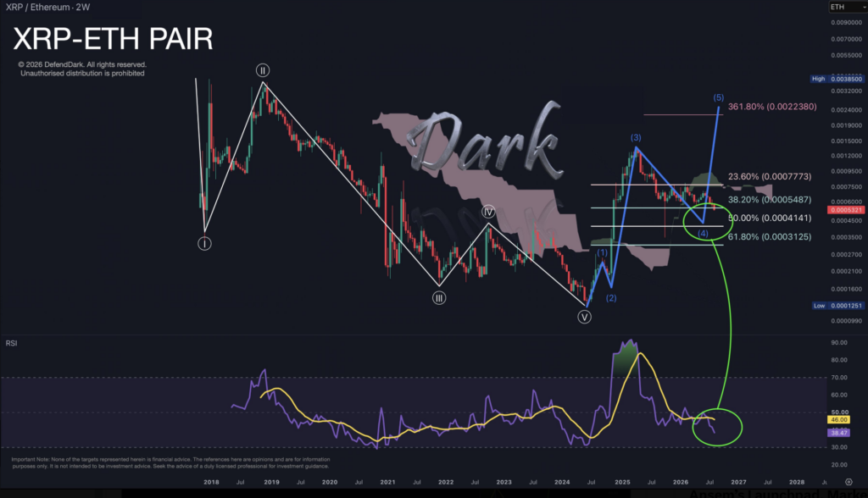Select the Important Note disclaimer text
Screen dimensions: 868x498
click(170, 462)
